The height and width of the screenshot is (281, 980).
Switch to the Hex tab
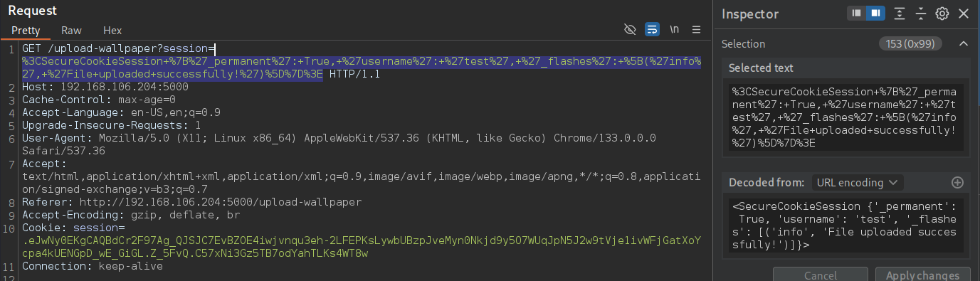(x=112, y=31)
